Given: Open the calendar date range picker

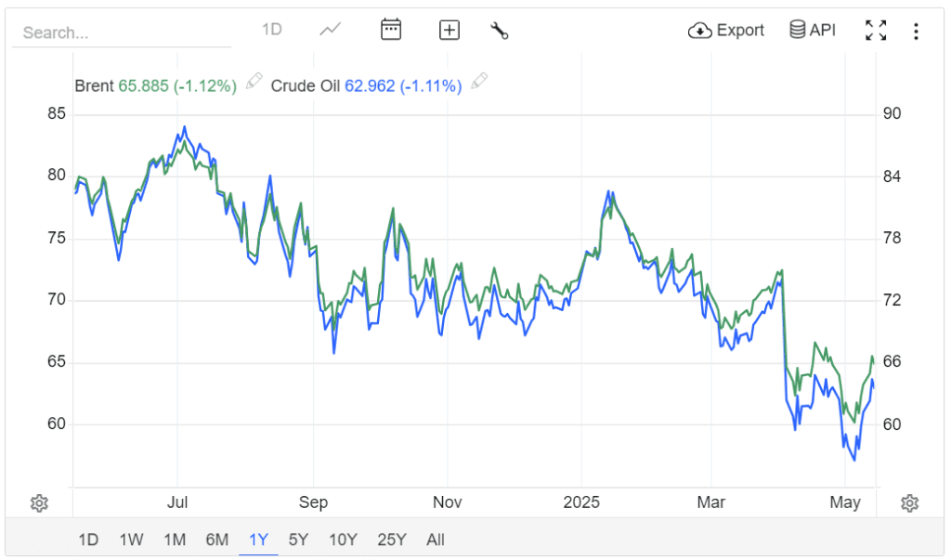Looking at the screenshot, I should [391, 30].
